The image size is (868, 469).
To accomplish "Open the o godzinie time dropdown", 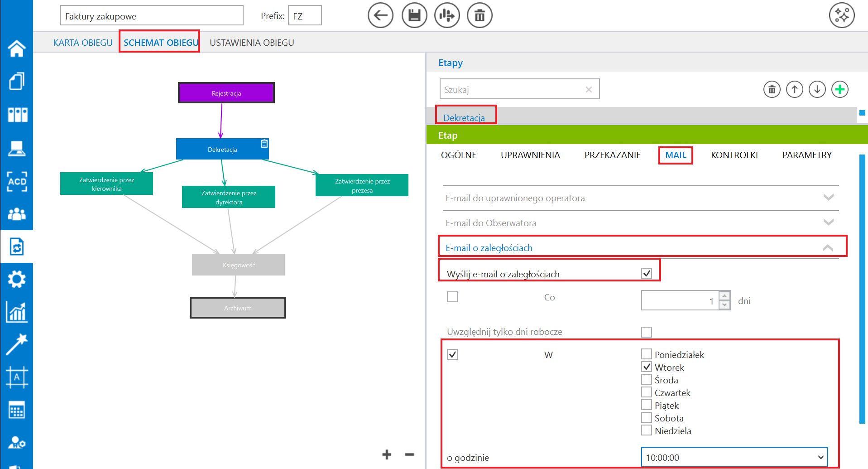I will pos(734,457).
